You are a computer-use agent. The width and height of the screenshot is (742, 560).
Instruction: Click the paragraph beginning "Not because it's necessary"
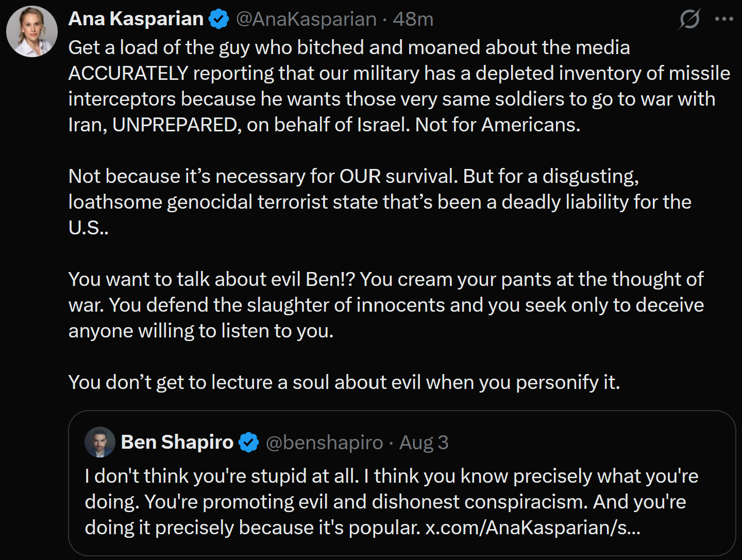point(380,202)
